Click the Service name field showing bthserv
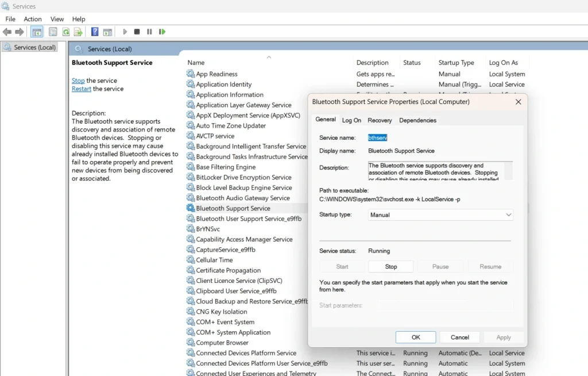The width and height of the screenshot is (588, 376). [378, 137]
